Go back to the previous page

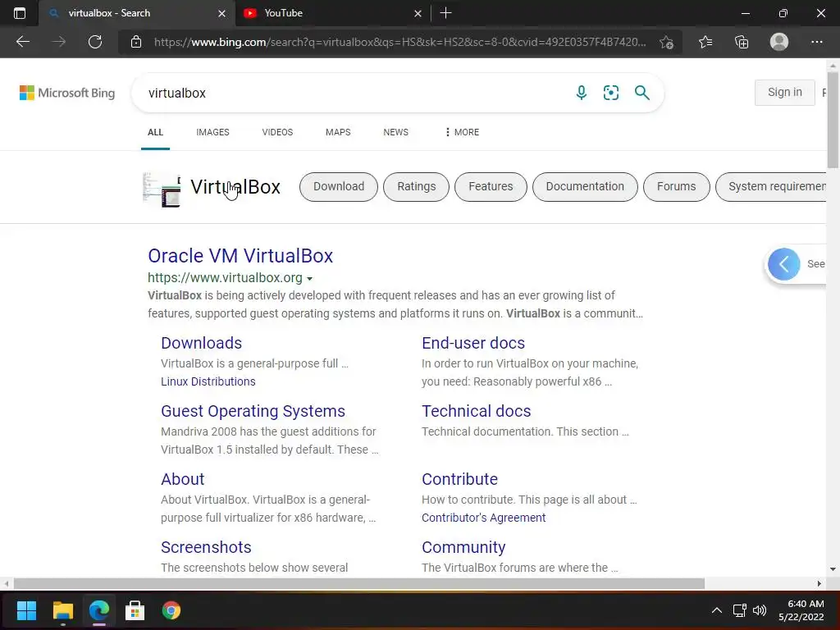[x=22, y=42]
